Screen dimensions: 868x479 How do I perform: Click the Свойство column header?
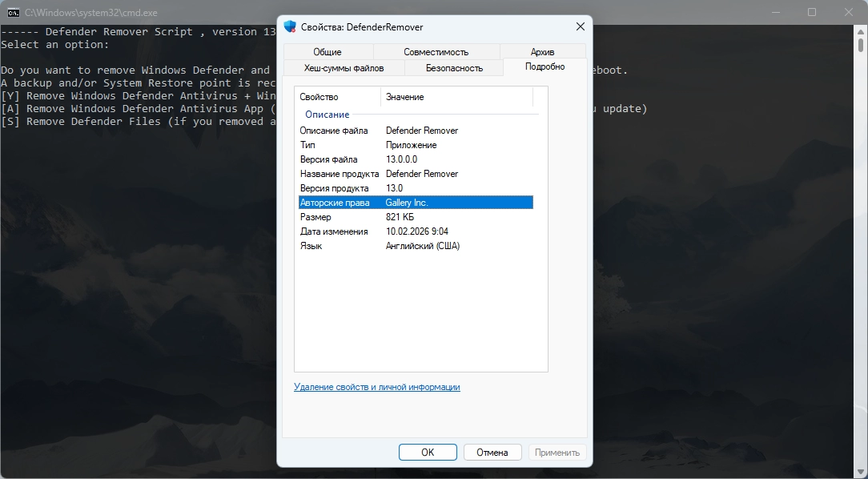coord(338,97)
